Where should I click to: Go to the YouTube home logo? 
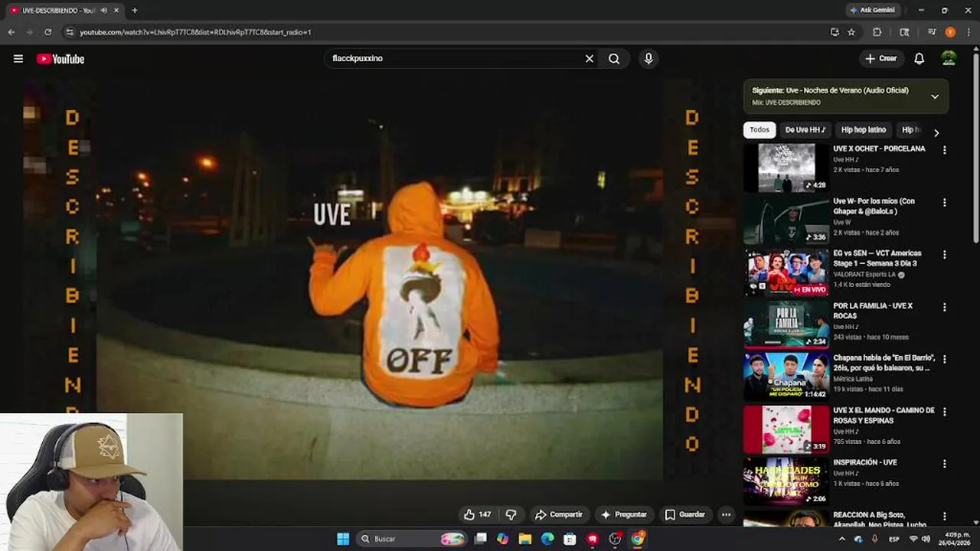60,59
